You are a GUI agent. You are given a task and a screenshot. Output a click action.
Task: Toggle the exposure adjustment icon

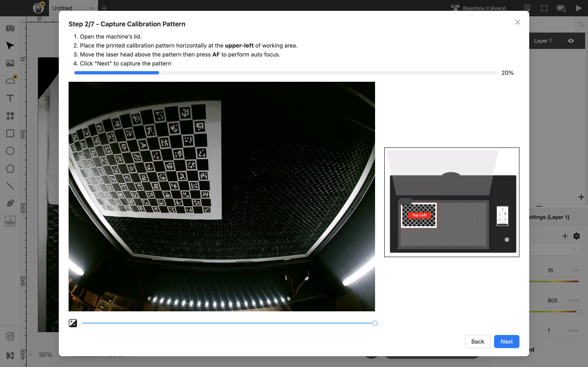coord(73,323)
